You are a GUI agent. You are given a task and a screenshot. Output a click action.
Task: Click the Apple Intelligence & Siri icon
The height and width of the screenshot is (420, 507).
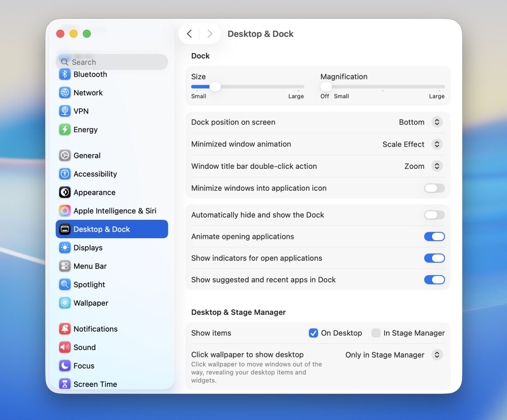pos(65,211)
